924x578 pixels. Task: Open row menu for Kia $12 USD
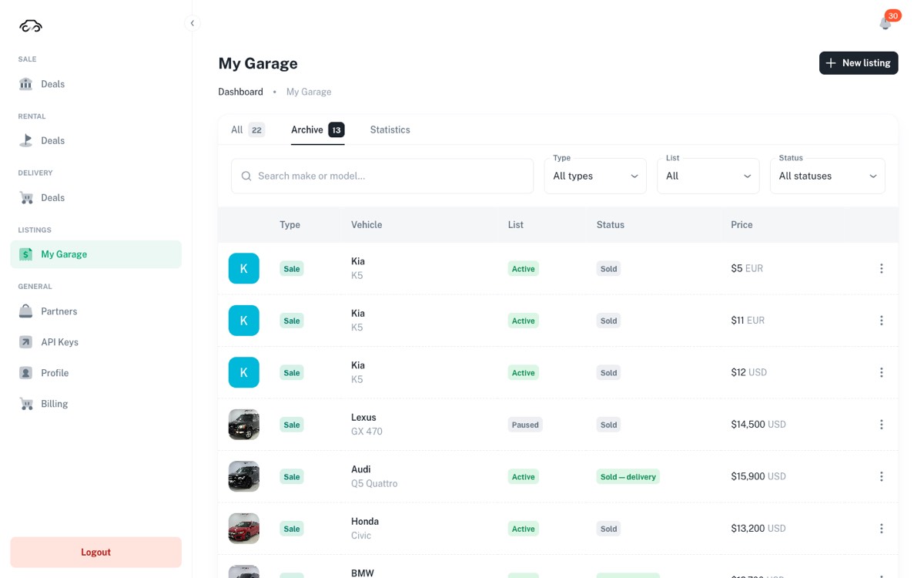(882, 372)
